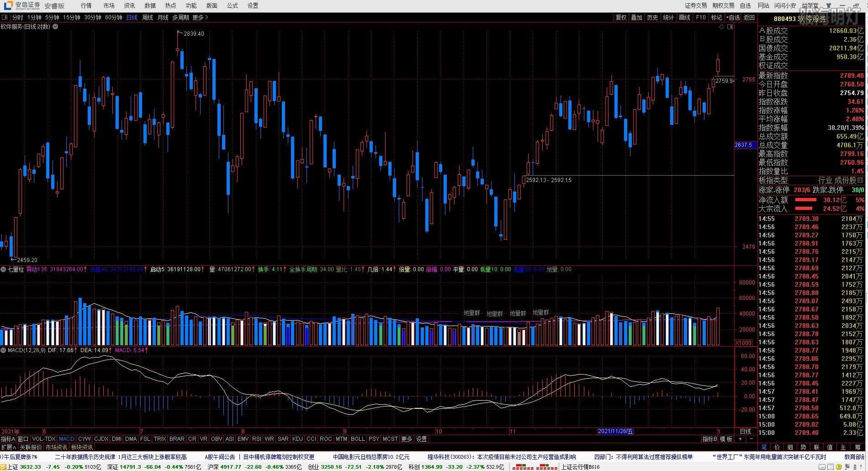Open the list window icon in status bar
The width and height of the screenshot is (868, 471).
830,467
